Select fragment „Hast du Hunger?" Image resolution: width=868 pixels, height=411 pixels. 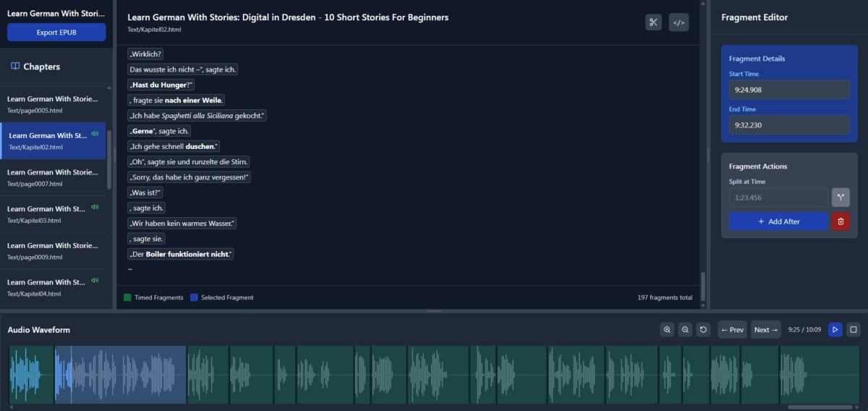[x=161, y=85]
